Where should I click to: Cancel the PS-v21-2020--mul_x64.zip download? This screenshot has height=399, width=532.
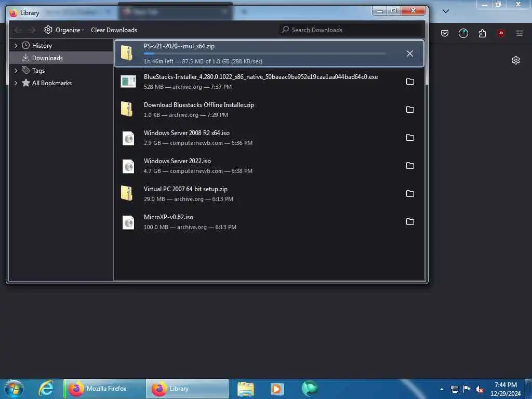[409, 54]
